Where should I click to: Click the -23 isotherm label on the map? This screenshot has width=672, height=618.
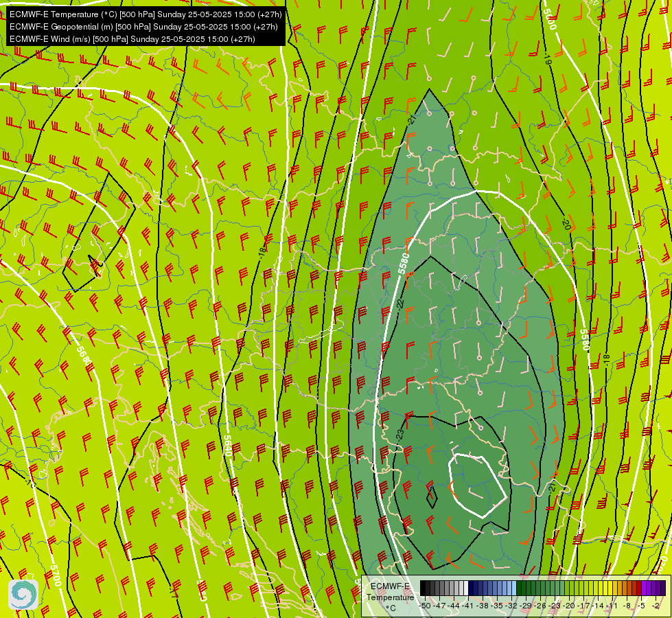[x=400, y=435]
